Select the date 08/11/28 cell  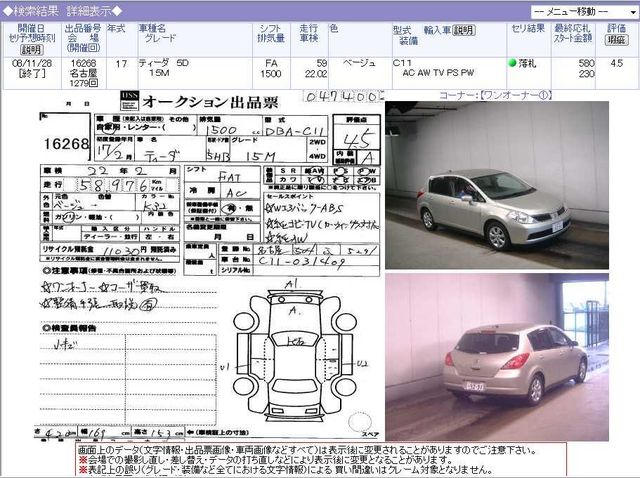point(32,63)
